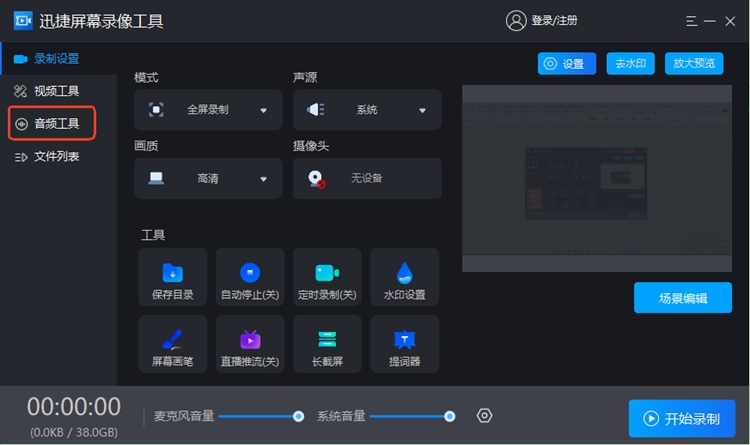Image resolution: width=750 pixels, height=445 pixels.
Task: Minimize the recorder window
Action: [x=710, y=21]
